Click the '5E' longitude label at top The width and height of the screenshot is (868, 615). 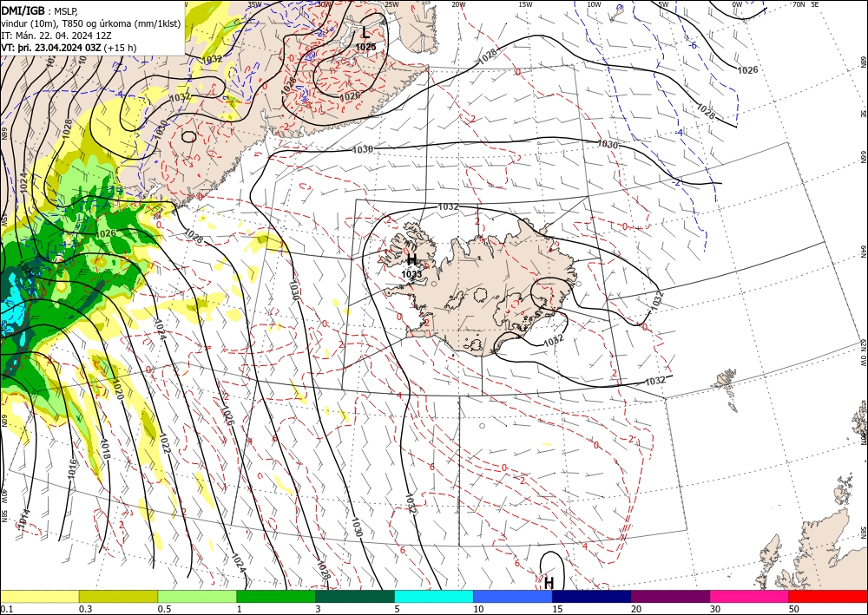pyautogui.click(x=815, y=4)
